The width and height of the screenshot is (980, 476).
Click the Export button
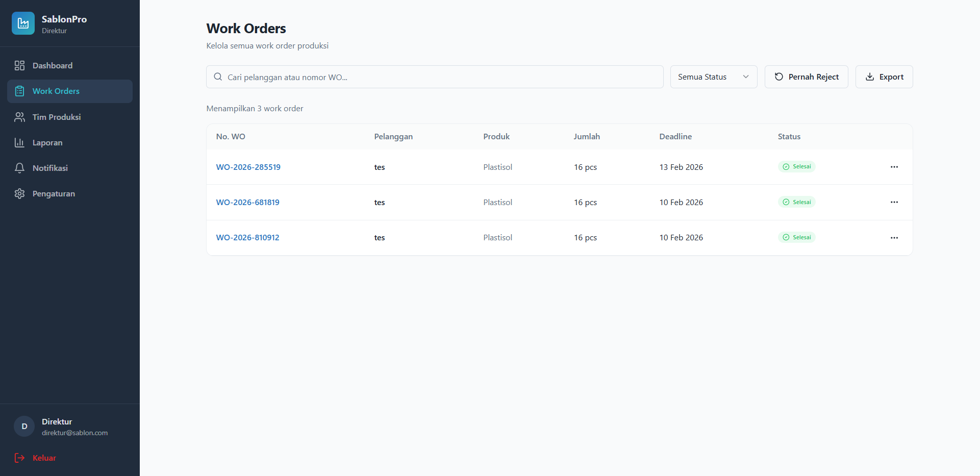tap(884, 77)
